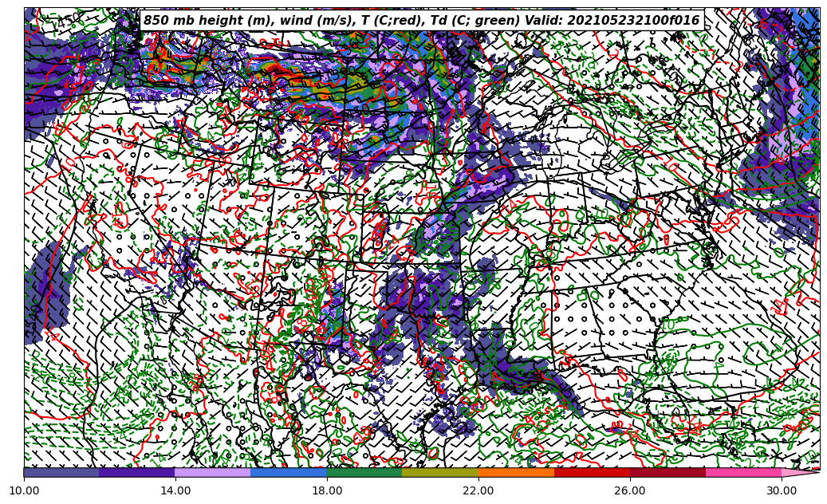
Task: Click the colorbar tick label "14.00"
Action: point(175,490)
